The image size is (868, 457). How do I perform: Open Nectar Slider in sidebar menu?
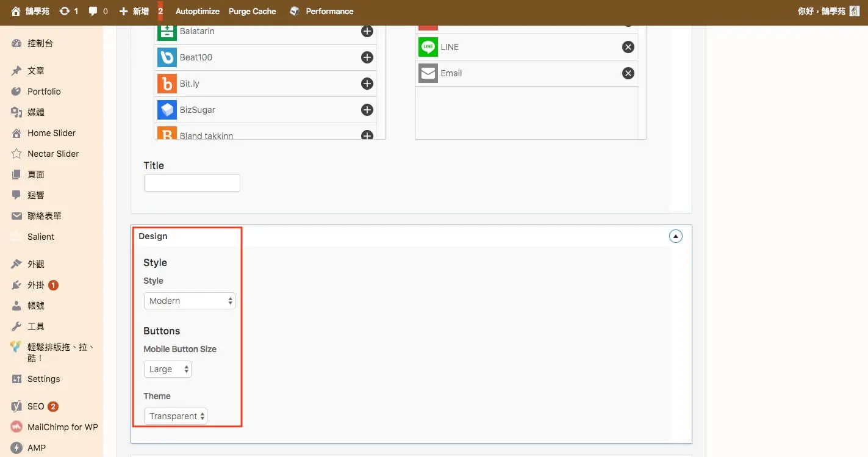click(x=52, y=154)
